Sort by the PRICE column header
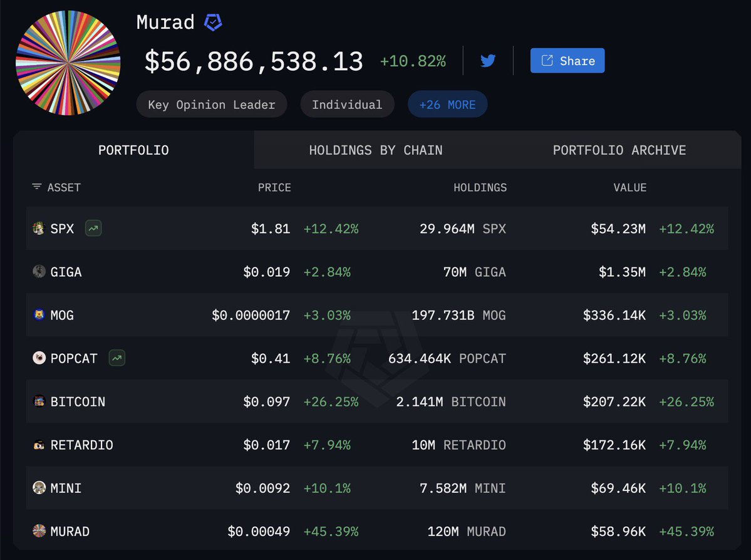This screenshot has height=560, width=751. tap(274, 187)
